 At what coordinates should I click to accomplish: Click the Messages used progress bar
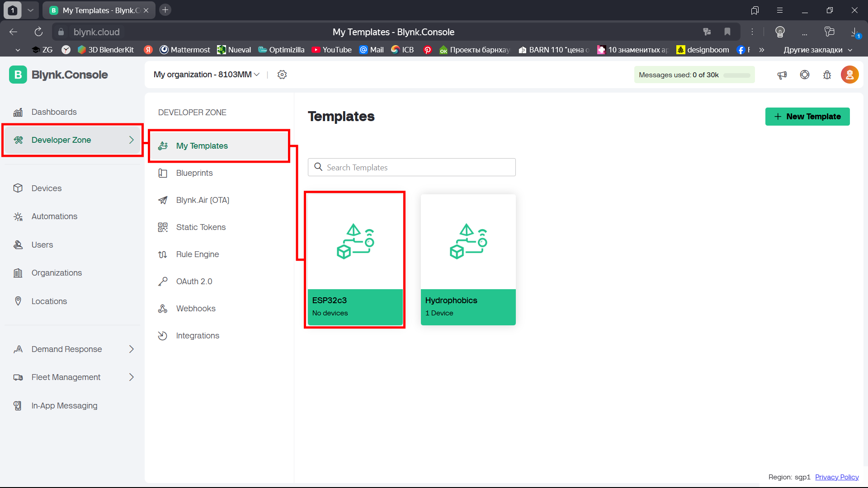737,75
